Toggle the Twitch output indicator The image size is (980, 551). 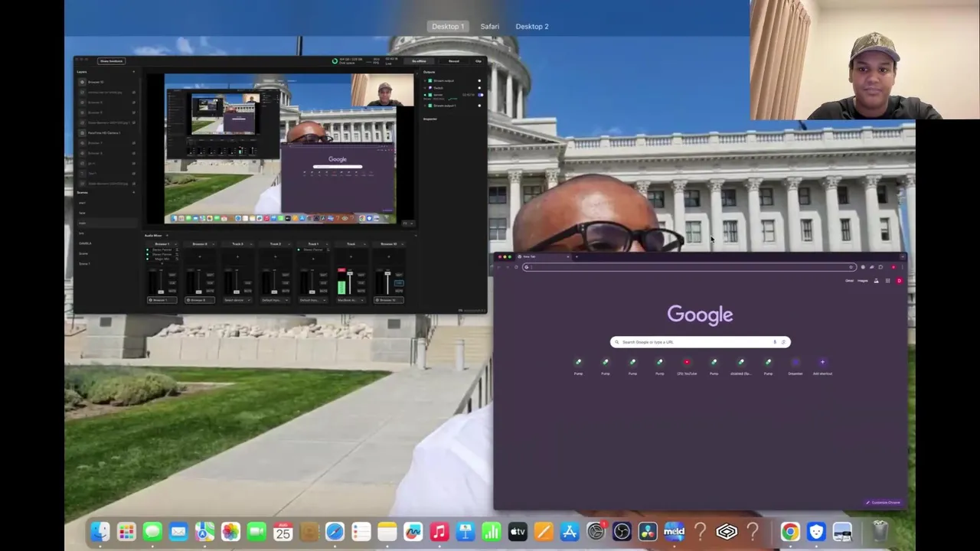pos(479,88)
